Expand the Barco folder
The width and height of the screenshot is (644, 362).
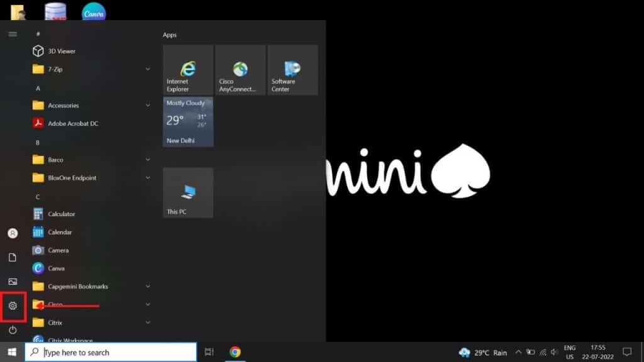pyautogui.click(x=148, y=160)
